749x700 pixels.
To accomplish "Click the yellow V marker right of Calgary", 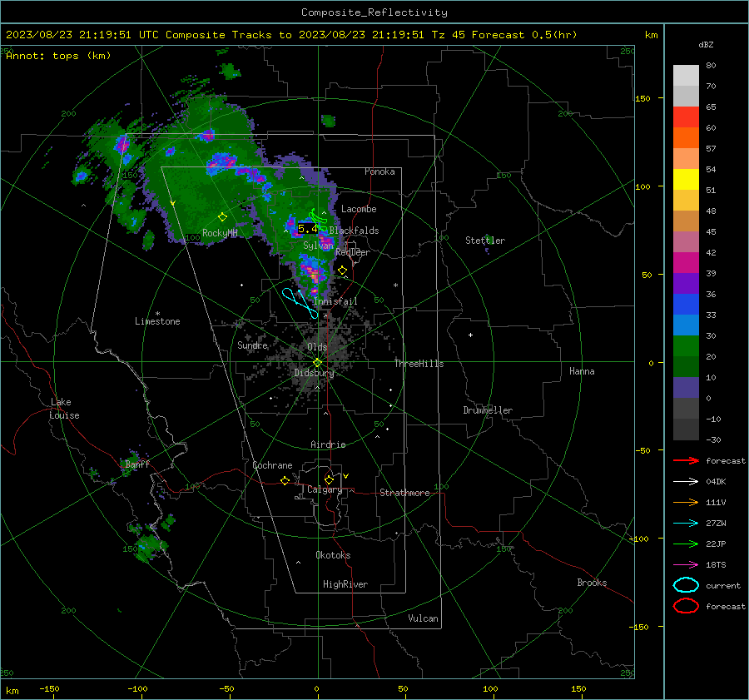I will tap(346, 476).
